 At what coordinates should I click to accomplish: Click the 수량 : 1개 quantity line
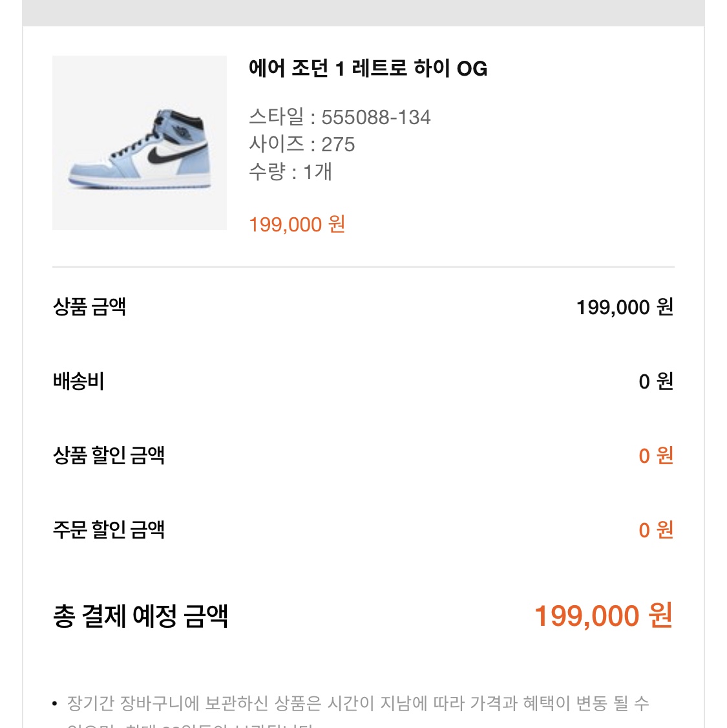[x=290, y=172]
